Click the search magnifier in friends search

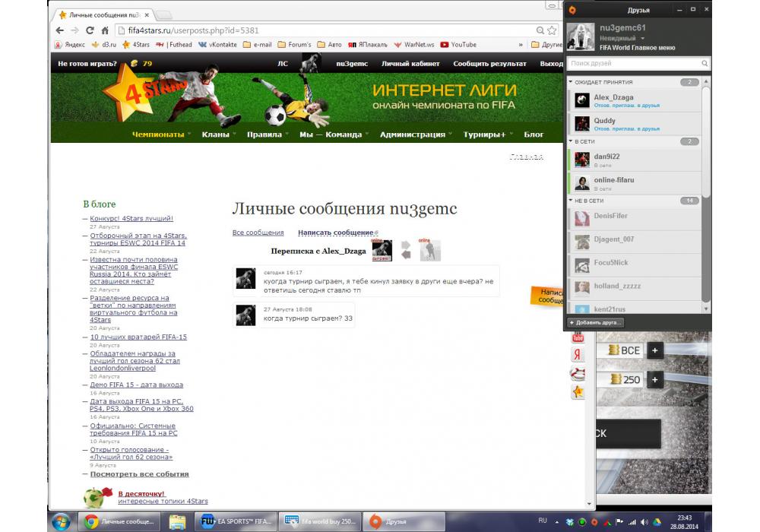click(x=705, y=64)
